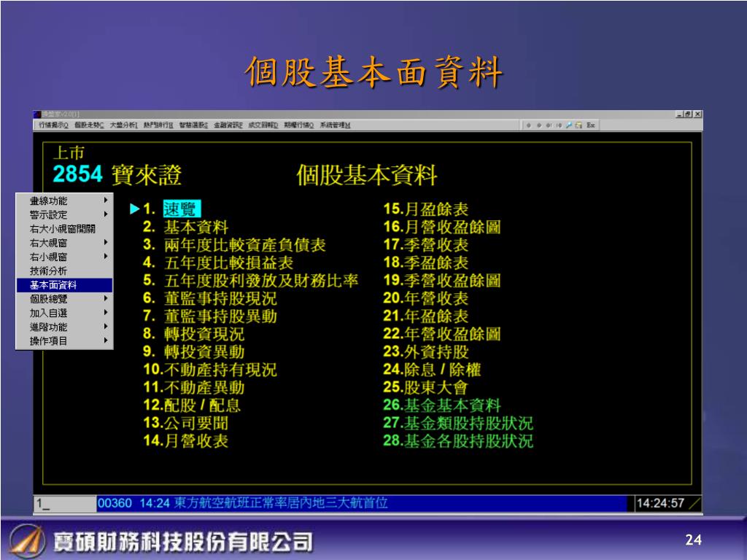The height and width of the screenshot is (560, 747).
Task: Open item 27 基金類股持股狀況
Action: 458,424
